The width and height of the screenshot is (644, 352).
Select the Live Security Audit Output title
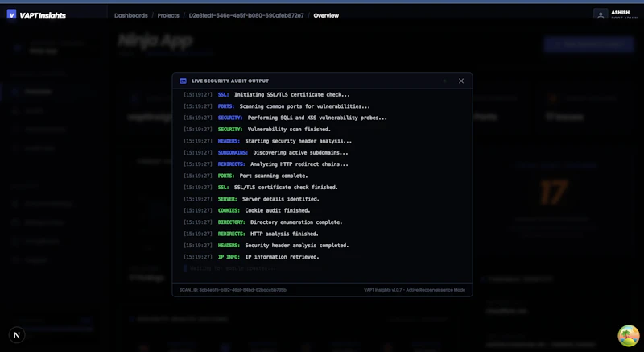coord(230,81)
